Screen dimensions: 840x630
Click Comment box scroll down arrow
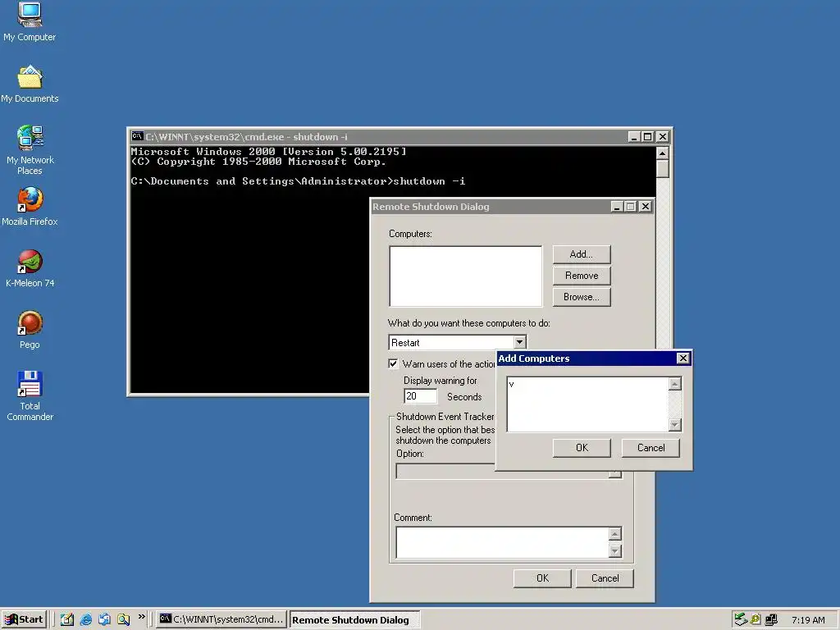coord(615,550)
